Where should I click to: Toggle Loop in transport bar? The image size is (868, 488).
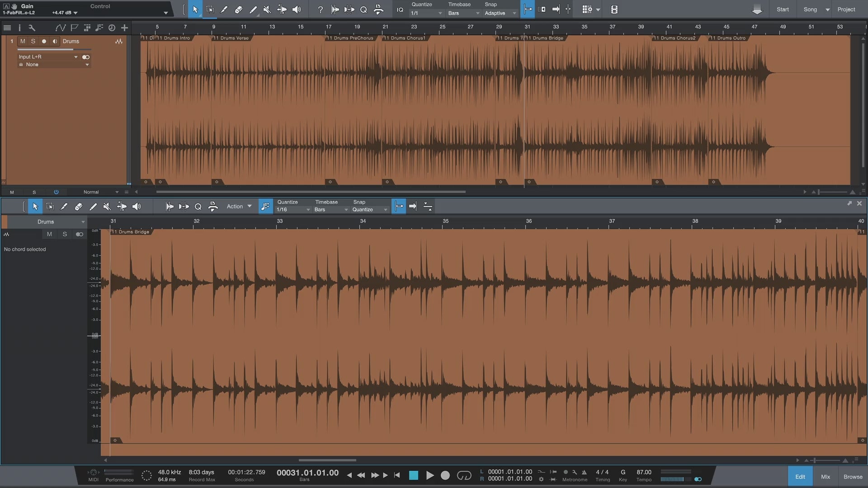tap(464, 475)
